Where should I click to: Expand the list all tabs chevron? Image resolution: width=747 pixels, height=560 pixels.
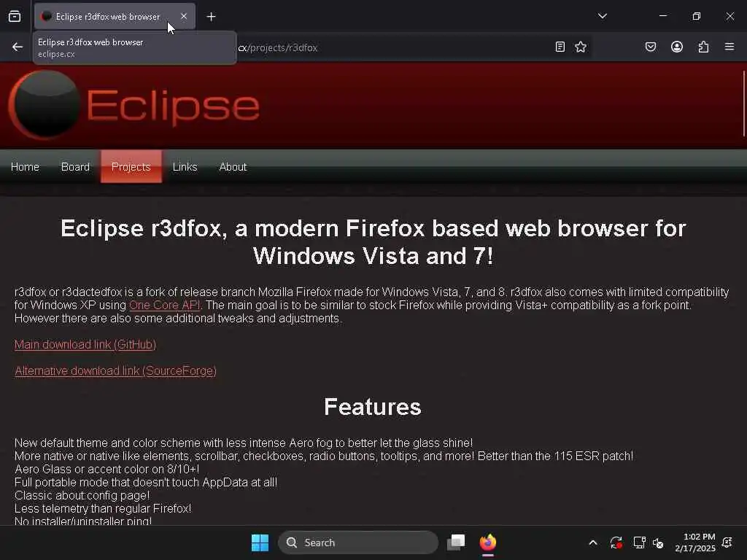(602, 16)
